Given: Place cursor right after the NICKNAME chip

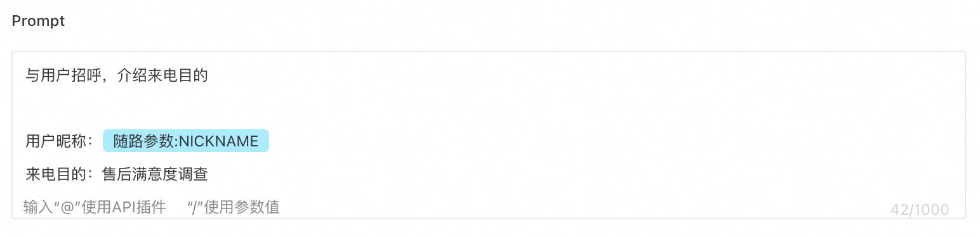Looking at the screenshot, I should point(271,141).
